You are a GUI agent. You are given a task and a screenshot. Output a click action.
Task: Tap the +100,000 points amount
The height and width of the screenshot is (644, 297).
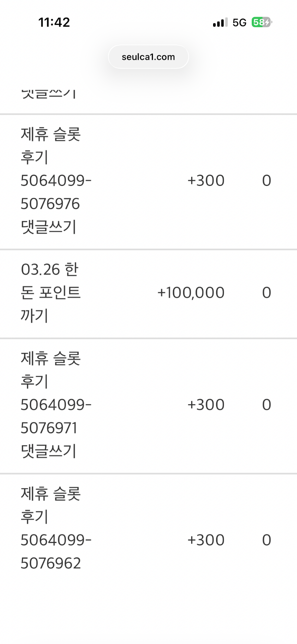click(x=191, y=293)
